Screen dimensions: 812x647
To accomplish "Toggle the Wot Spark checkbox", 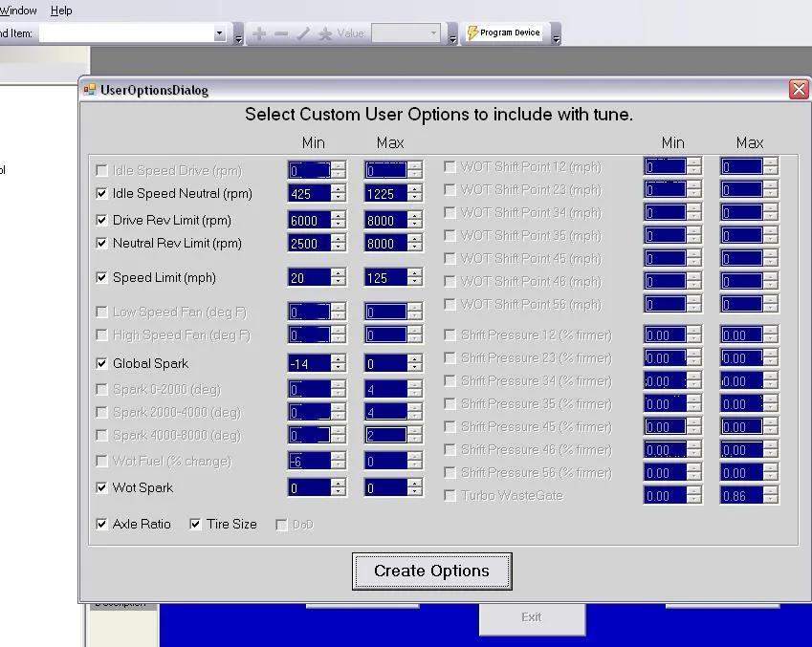I will coord(101,488).
